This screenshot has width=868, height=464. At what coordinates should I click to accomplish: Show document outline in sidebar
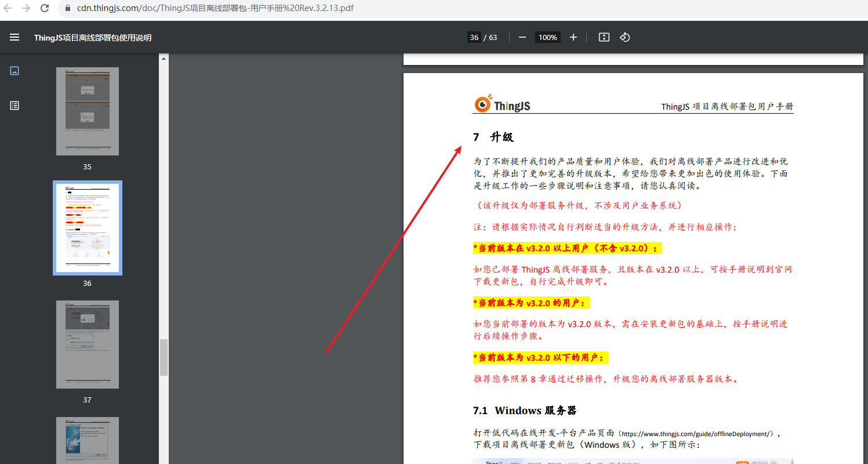14,106
